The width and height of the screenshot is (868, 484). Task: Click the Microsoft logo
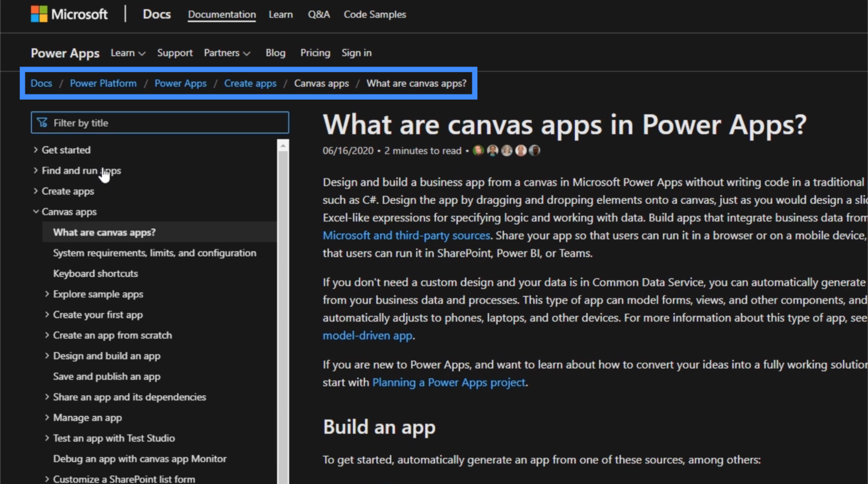tap(69, 14)
